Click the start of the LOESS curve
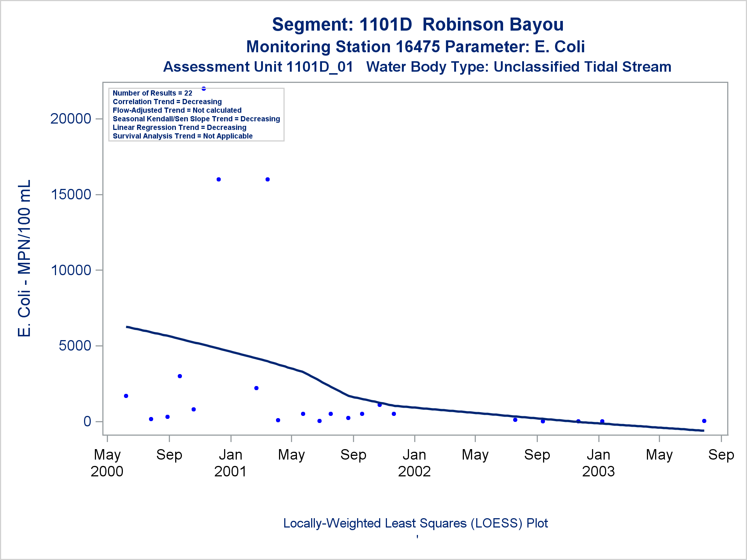Viewport: 747px width, 560px height. 127,327
